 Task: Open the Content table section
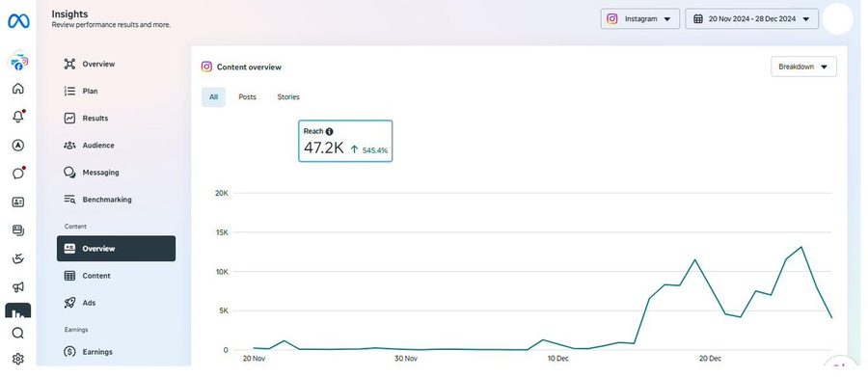[117, 276]
